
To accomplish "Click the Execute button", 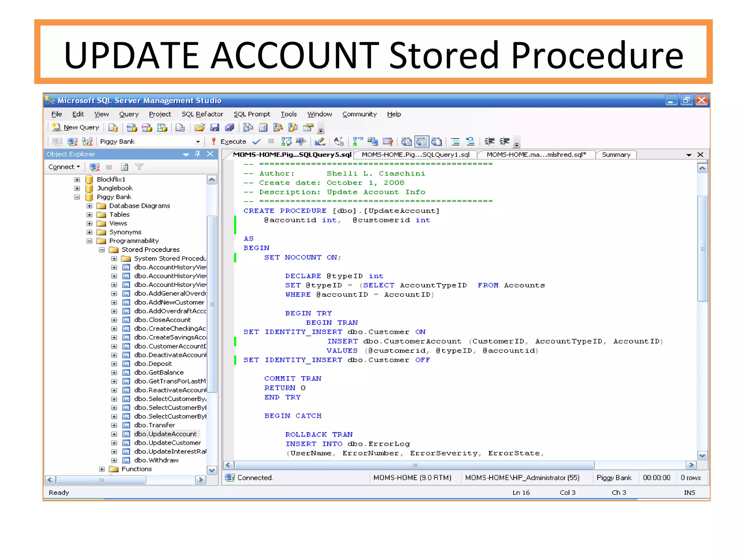I will click(229, 141).
